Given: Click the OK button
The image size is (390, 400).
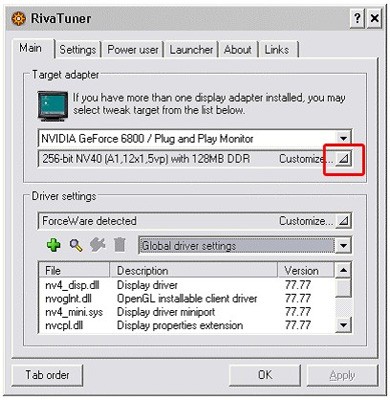Looking at the screenshot, I should (x=265, y=375).
